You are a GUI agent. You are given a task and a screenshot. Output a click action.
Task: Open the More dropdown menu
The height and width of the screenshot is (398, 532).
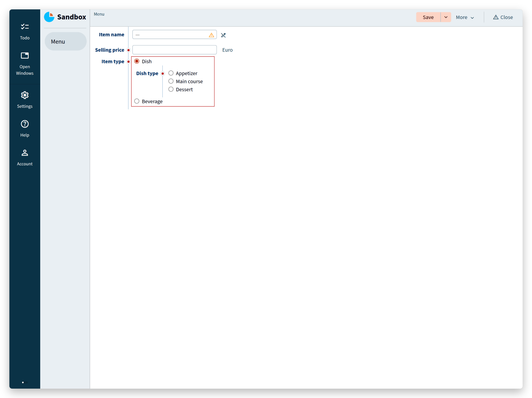[465, 17]
